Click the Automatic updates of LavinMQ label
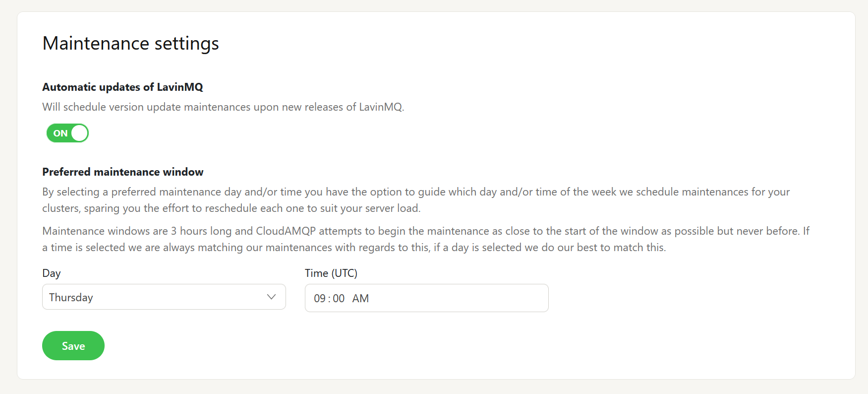The height and width of the screenshot is (394, 868). (122, 87)
